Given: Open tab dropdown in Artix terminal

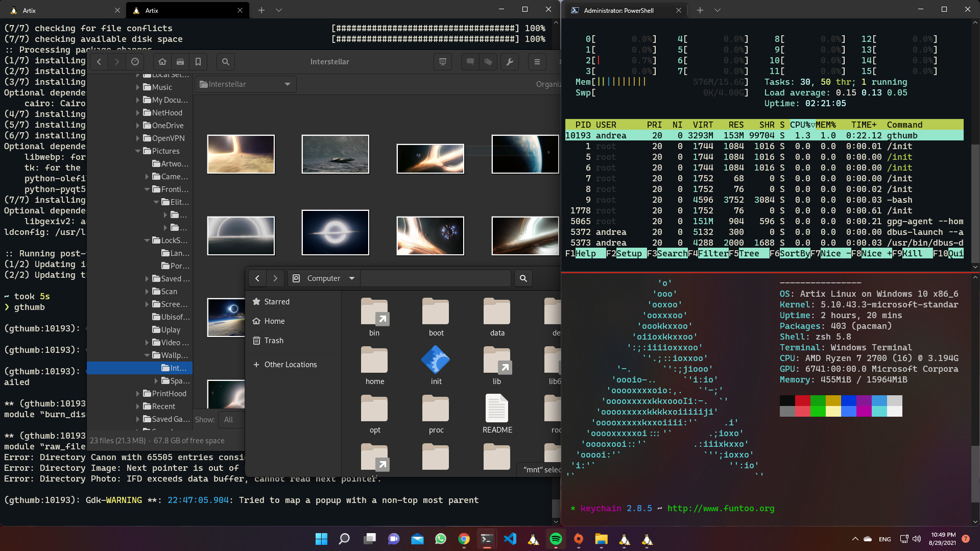Looking at the screenshot, I should (279, 10).
